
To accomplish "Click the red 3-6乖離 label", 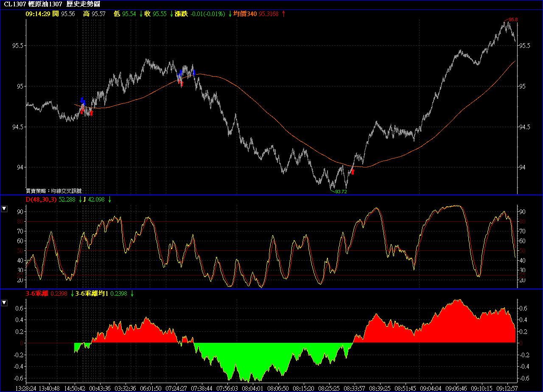I will pos(37,293).
